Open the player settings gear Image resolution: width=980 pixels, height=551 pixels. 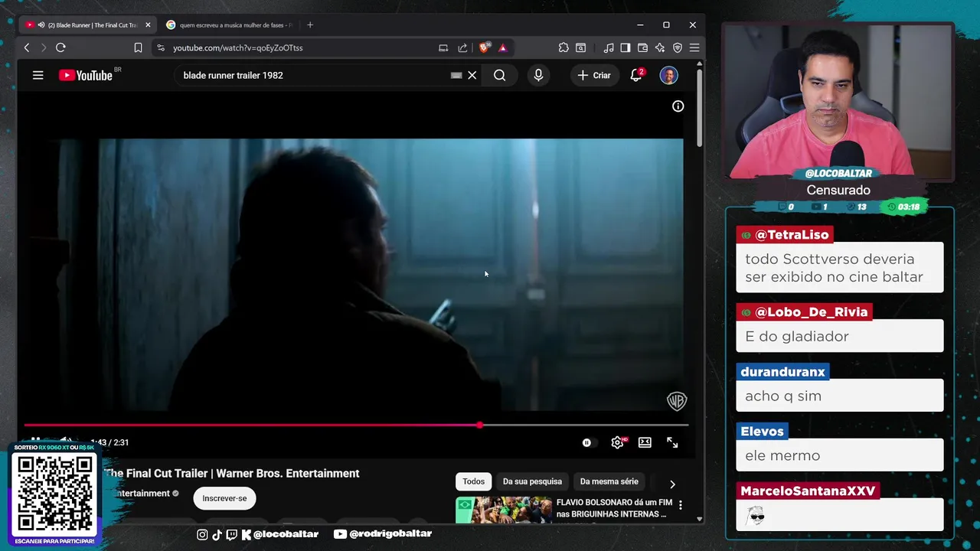[617, 442]
